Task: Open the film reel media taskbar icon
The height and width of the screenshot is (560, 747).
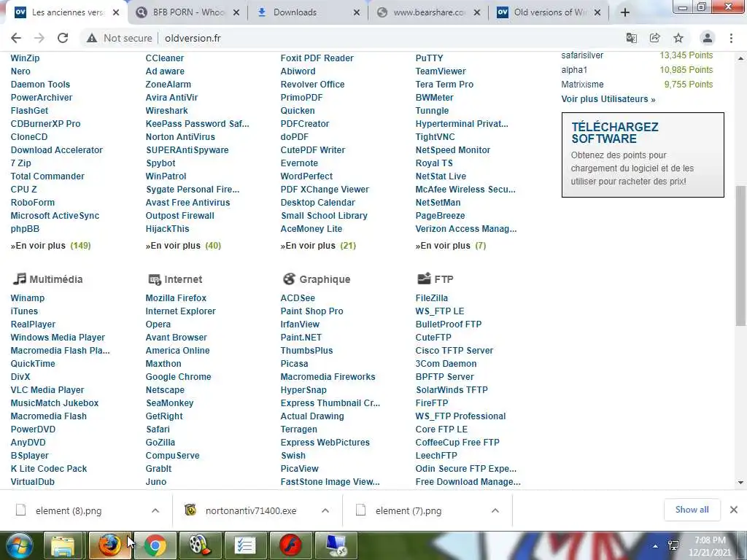Action: click(200, 545)
